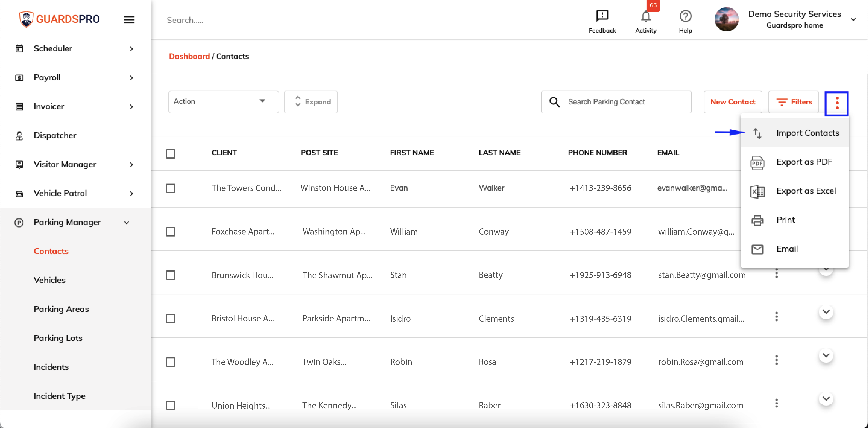Click the Invoicer list icon
This screenshot has width=868, height=428.
[19, 107]
